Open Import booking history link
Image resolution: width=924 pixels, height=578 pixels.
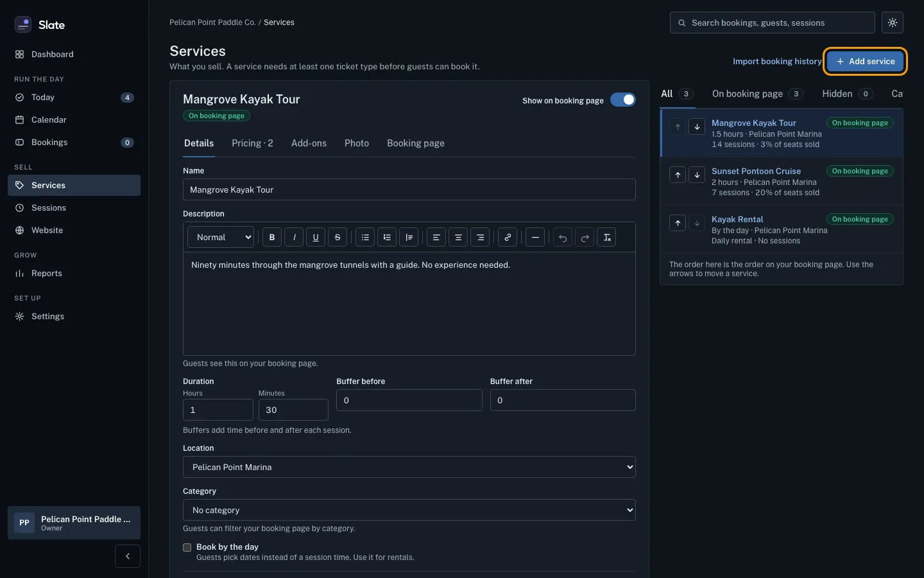777,61
